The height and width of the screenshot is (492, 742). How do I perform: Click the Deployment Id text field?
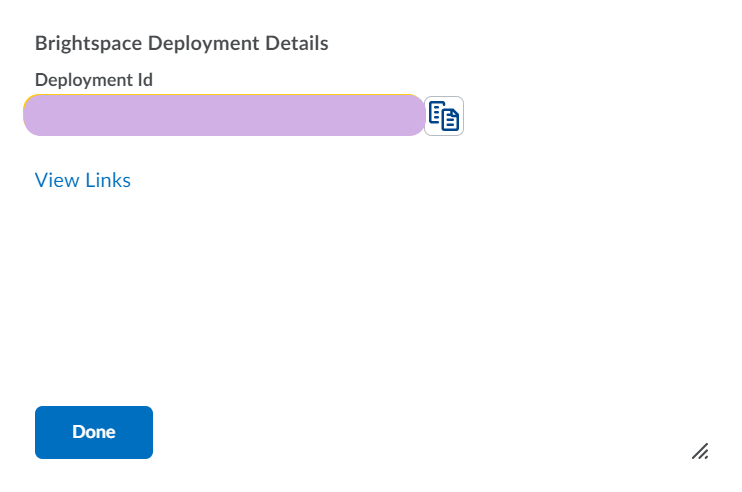click(x=224, y=116)
